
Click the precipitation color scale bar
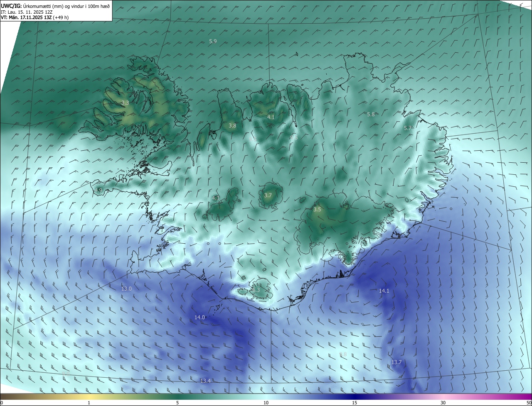pos(266,396)
